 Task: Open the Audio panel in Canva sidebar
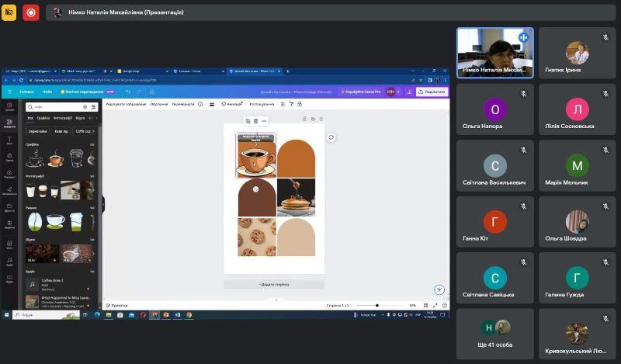9,262
